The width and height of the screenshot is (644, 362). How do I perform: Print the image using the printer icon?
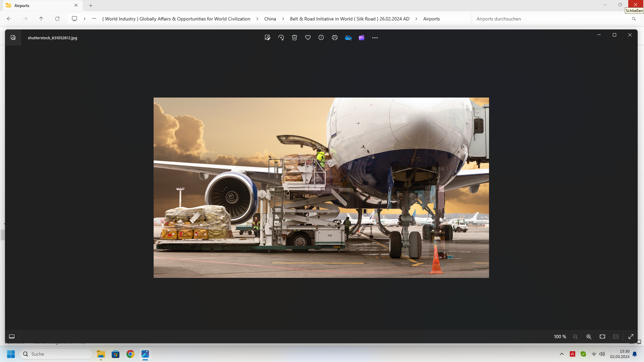point(335,38)
